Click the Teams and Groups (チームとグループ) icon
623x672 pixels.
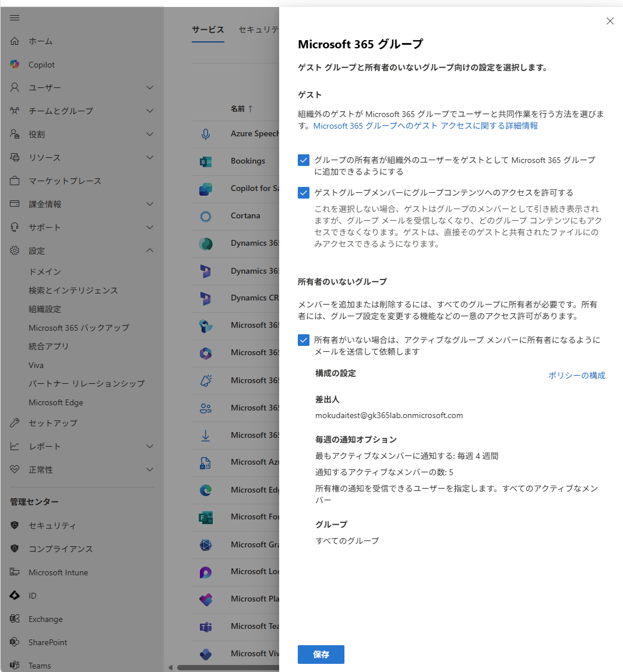(x=15, y=111)
